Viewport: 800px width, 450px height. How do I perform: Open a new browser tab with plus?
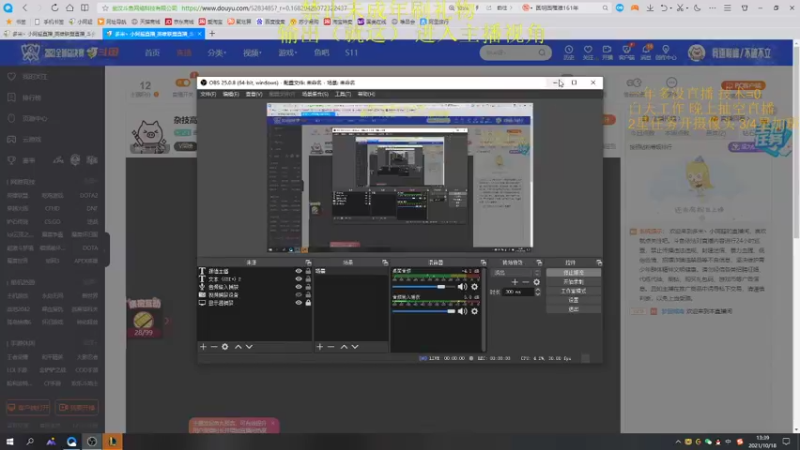point(212,34)
